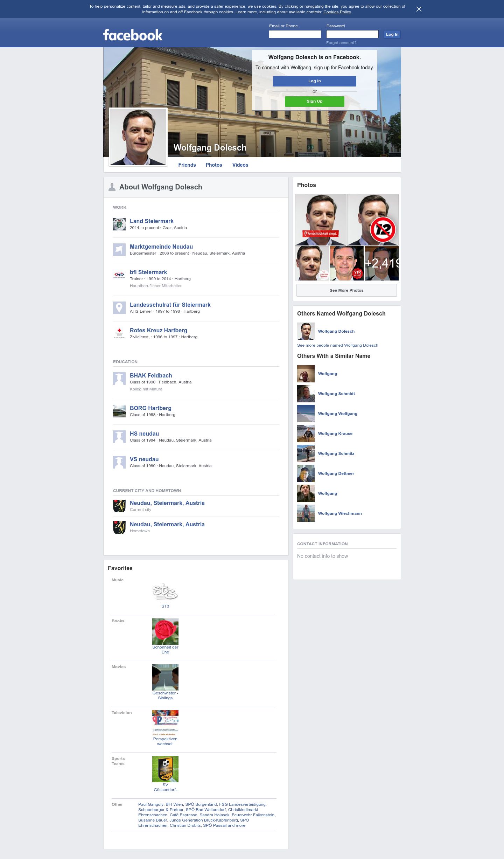The width and height of the screenshot is (504, 859).
Task: Click the Land Steiermark crest icon
Action: pyautogui.click(x=119, y=224)
